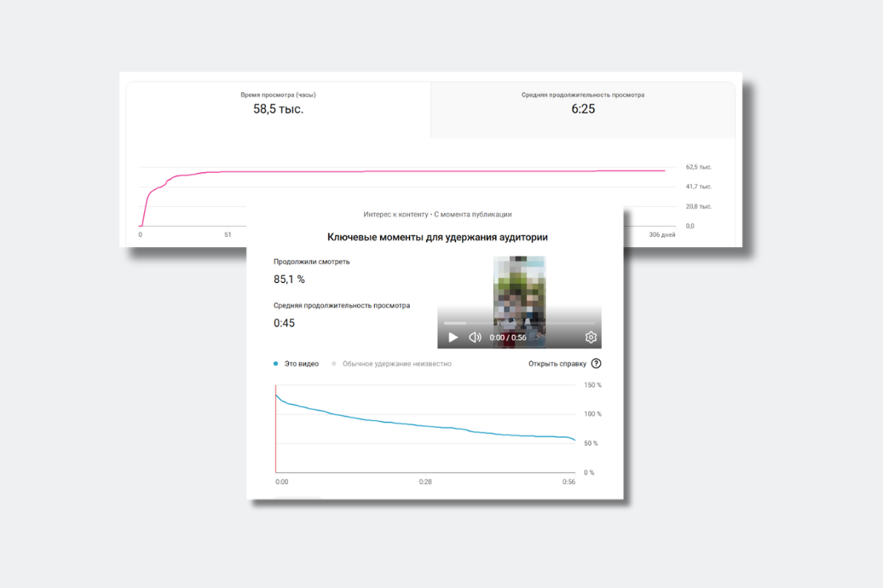Click 'Ключевые моменты для удержания аудитории' heading
Viewport: 883px width, 588px height.
point(437,238)
